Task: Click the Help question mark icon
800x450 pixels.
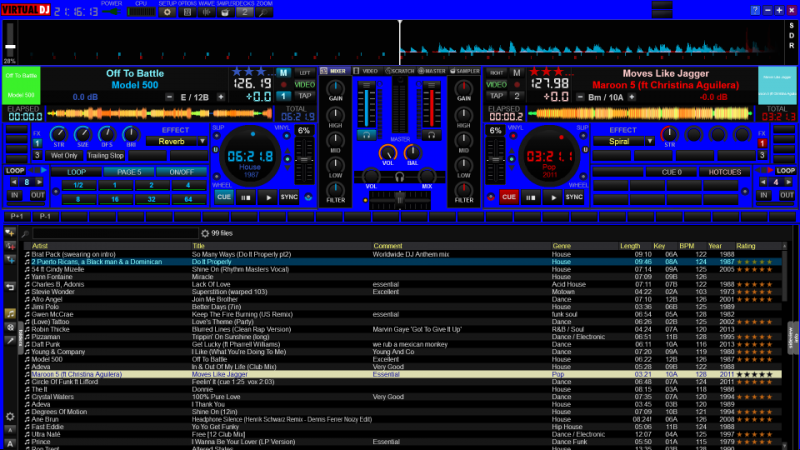Action: pos(755,10)
